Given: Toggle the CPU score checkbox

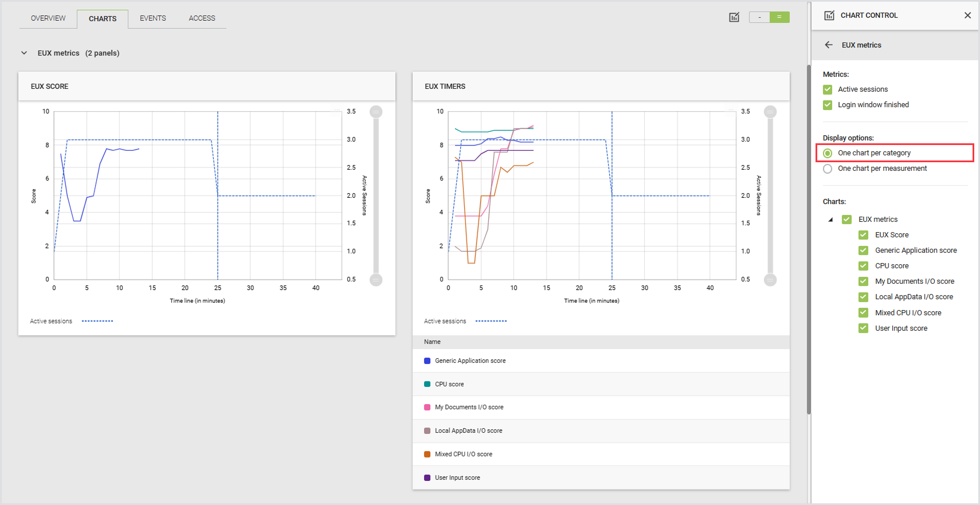Looking at the screenshot, I should tap(863, 266).
